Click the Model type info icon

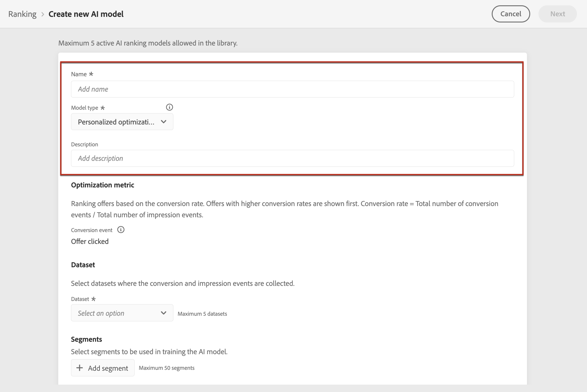tap(169, 107)
